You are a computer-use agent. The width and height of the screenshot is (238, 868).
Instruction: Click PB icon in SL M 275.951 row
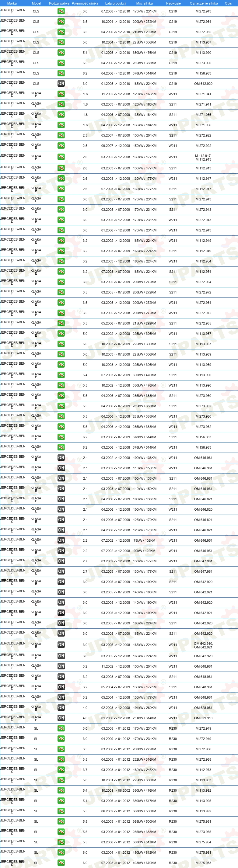pos(61,821)
